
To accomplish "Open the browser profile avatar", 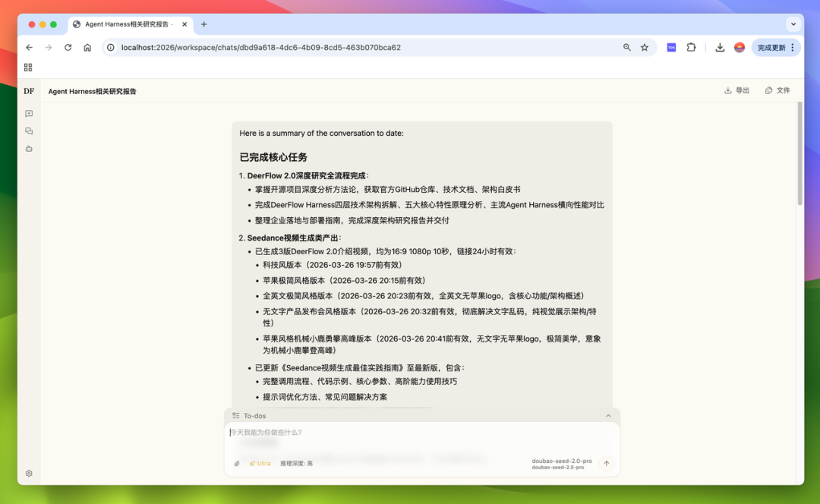I will tap(740, 48).
